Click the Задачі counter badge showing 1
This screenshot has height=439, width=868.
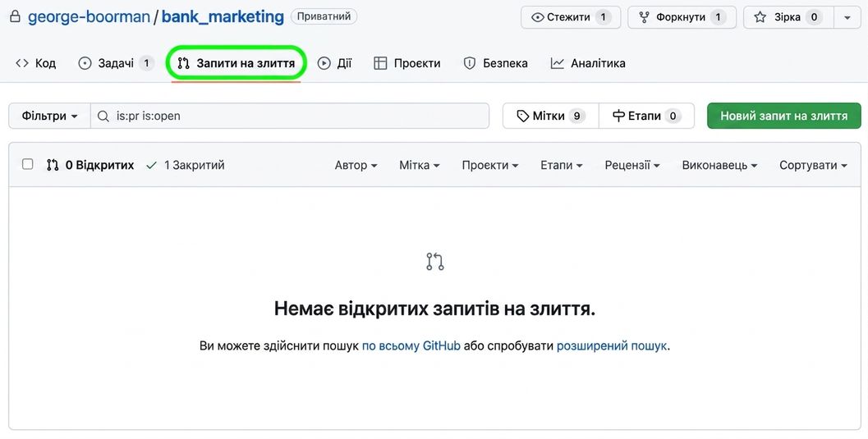tap(146, 63)
